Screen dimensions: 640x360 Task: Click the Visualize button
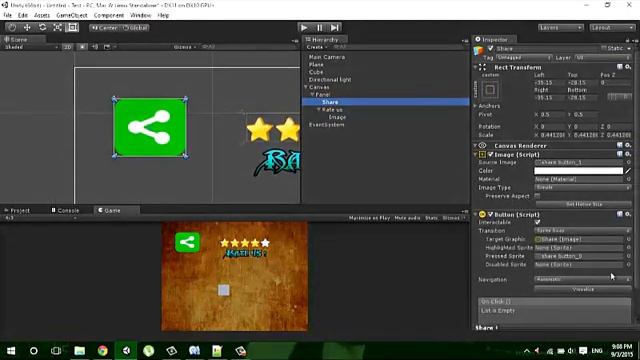(x=582, y=289)
